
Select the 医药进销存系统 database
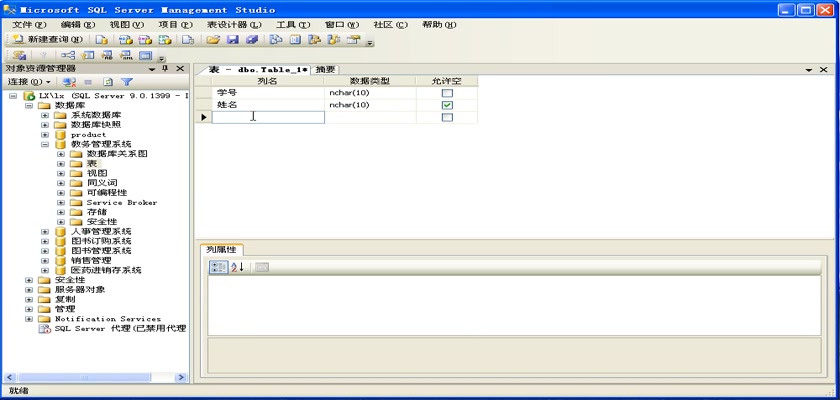click(x=106, y=270)
